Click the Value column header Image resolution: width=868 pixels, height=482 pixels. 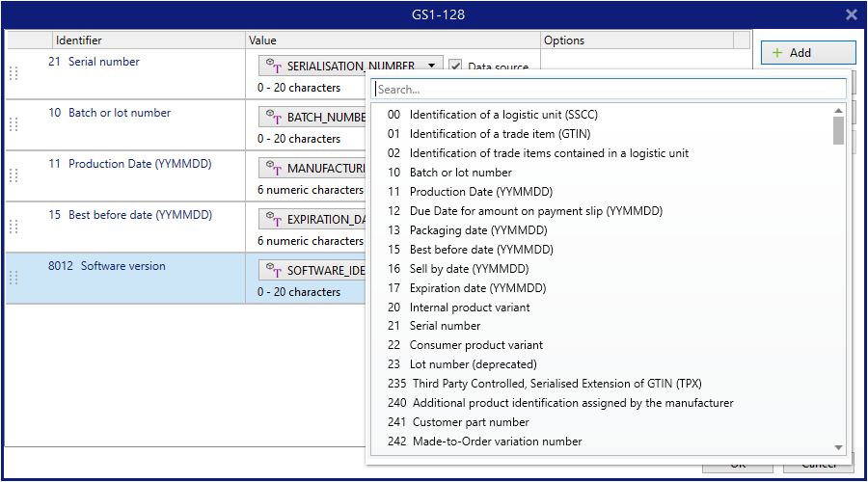tap(393, 40)
